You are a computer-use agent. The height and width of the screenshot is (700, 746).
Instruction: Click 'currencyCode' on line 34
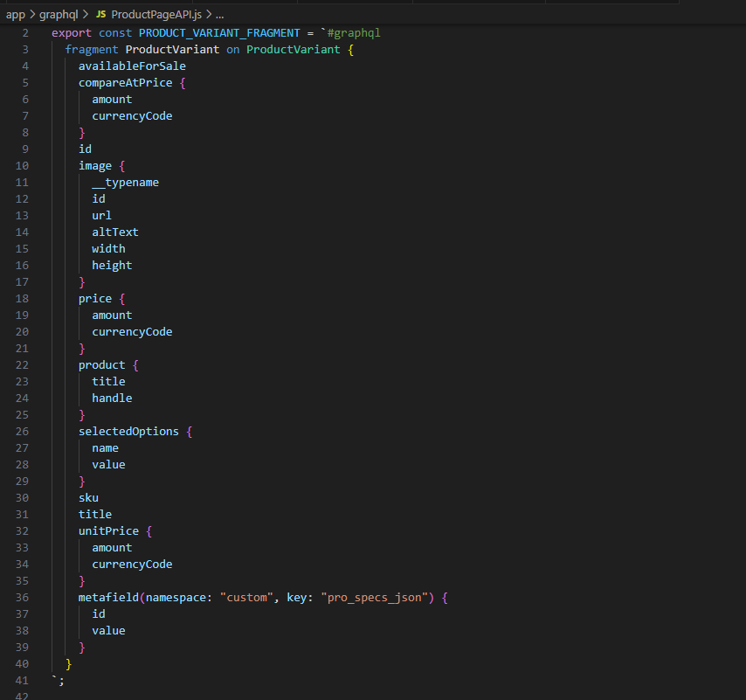[132, 565]
